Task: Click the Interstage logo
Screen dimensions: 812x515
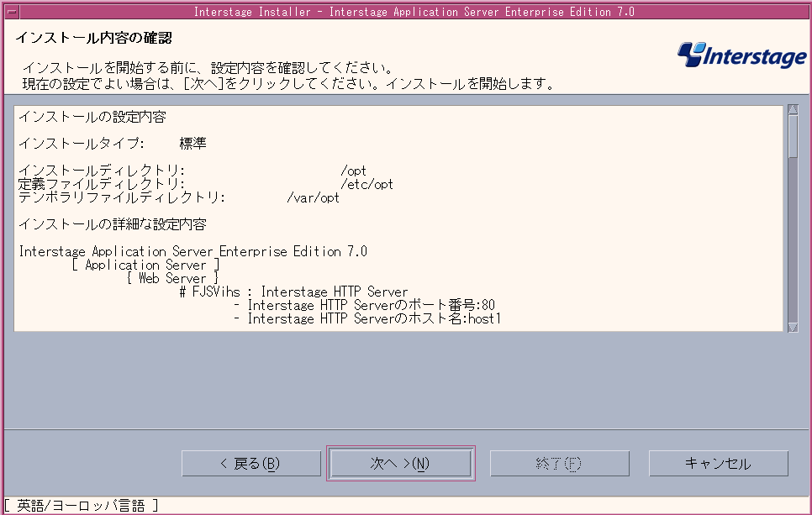Action: (x=741, y=55)
